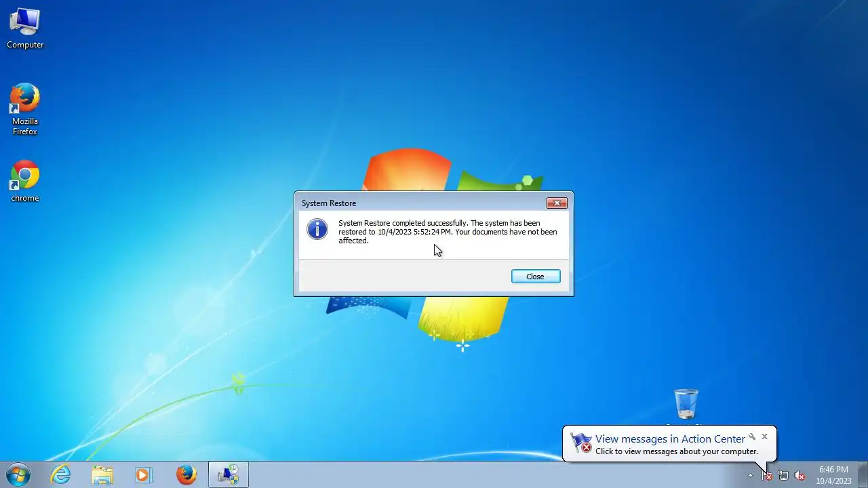This screenshot has height=488, width=868.
Task: Show hidden tray icons arrow
Action: tap(750, 475)
